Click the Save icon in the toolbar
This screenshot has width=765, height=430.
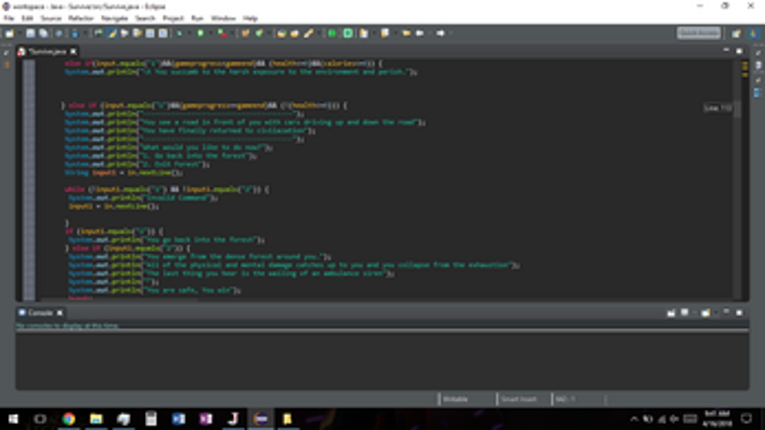coord(30,33)
